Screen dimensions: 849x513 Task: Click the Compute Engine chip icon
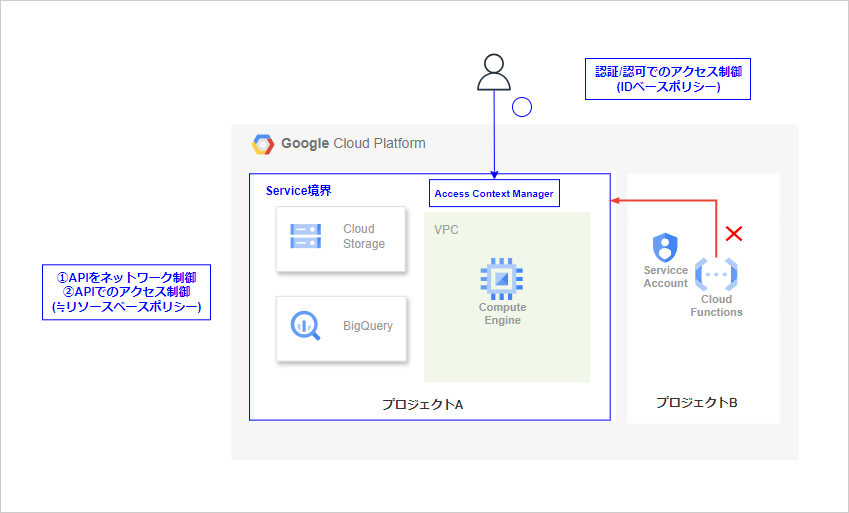click(x=502, y=278)
